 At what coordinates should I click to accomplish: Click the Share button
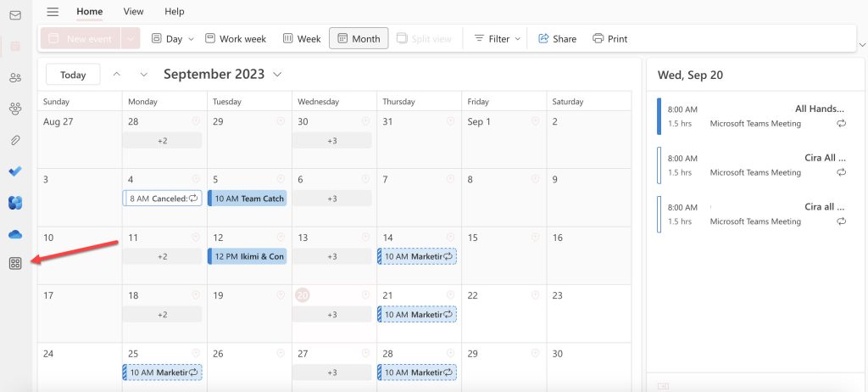point(557,38)
